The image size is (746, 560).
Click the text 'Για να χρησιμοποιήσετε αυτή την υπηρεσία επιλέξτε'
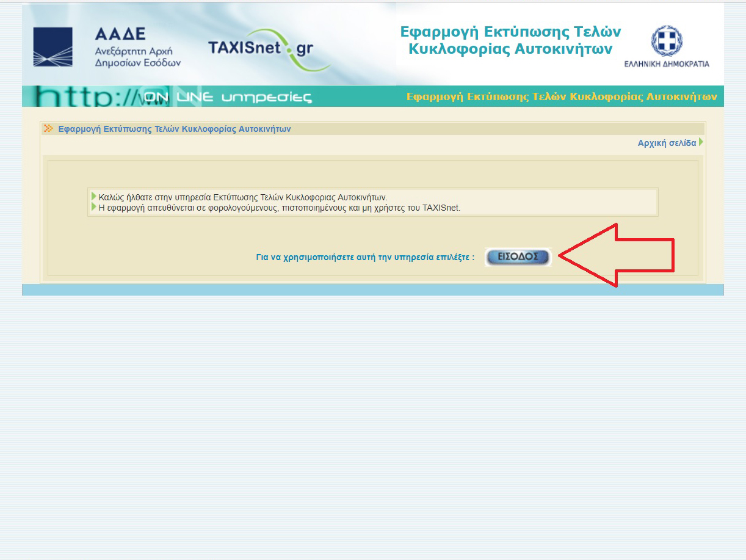365,258
